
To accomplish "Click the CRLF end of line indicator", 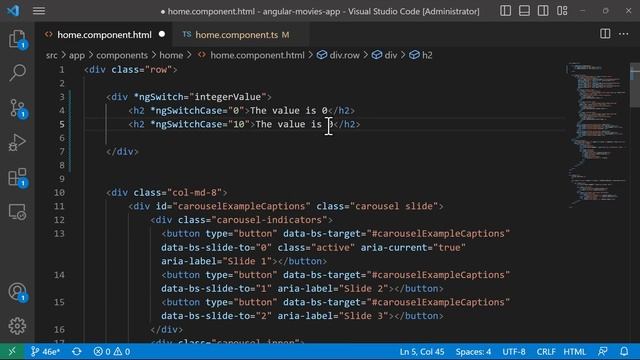I will [x=546, y=351].
